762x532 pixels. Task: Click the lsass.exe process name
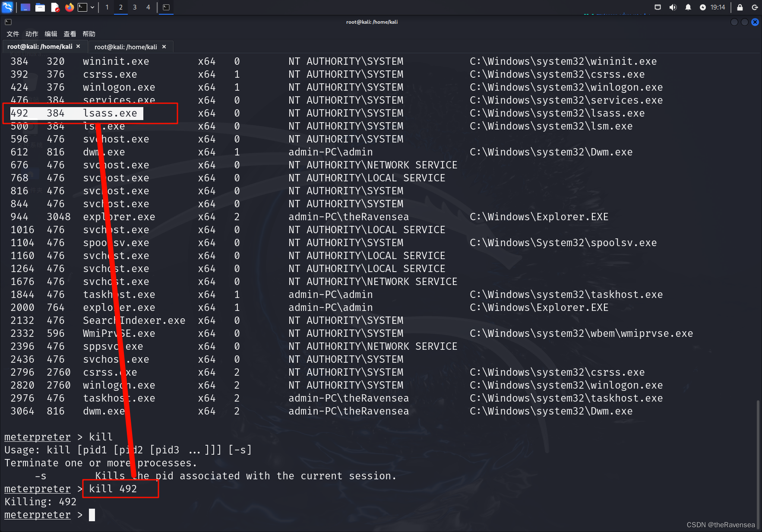(x=110, y=113)
